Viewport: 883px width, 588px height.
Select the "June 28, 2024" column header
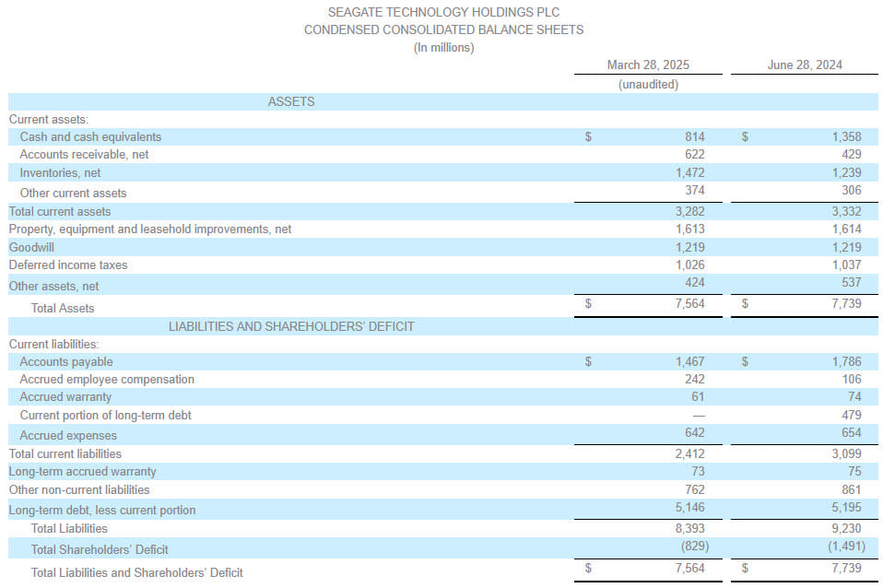tap(805, 65)
